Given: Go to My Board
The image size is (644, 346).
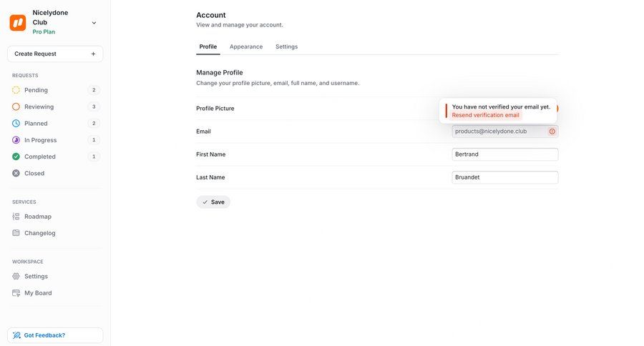Looking at the screenshot, I should (38, 293).
